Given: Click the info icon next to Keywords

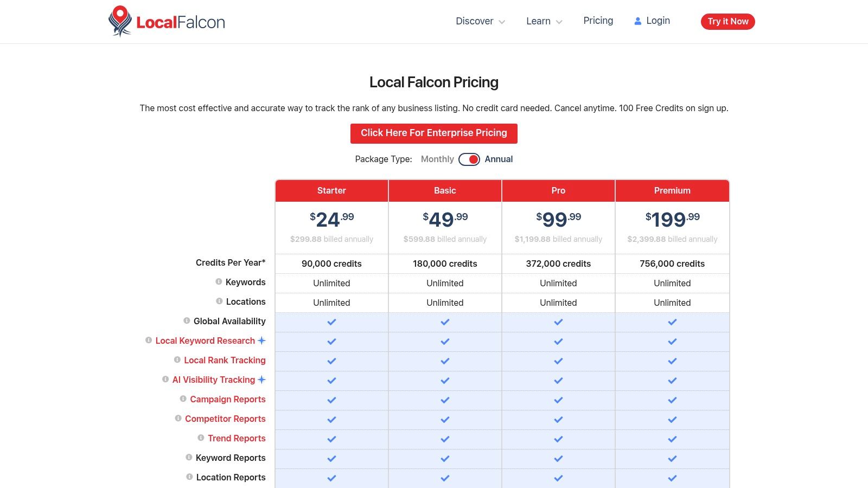Looking at the screenshot, I should coord(219,281).
